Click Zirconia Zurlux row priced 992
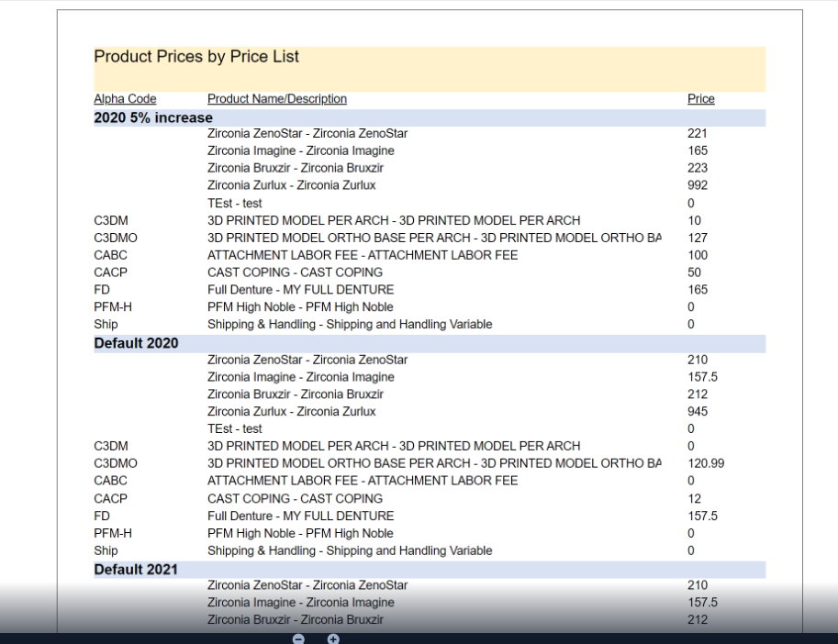This screenshot has height=644, width=838. coord(430,185)
